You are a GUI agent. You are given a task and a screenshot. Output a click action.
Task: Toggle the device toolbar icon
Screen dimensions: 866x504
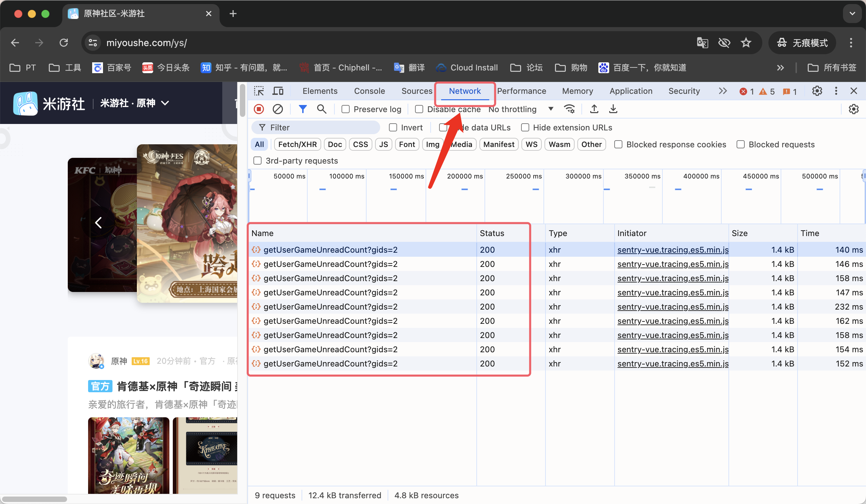pyautogui.click(x=278, y=91)
